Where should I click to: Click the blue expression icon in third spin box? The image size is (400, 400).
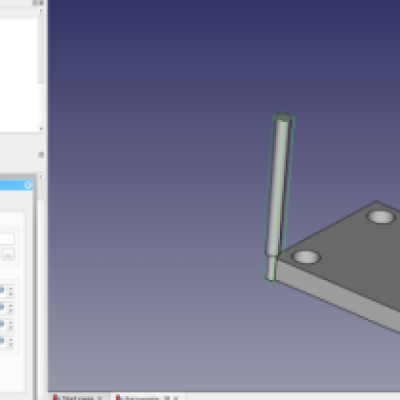pyautogui.click(x=2, y=323)
